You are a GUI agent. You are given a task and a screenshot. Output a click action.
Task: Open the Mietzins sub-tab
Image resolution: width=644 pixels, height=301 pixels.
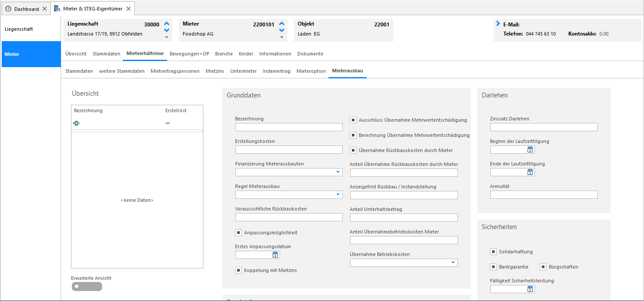(x=215, y=71)
